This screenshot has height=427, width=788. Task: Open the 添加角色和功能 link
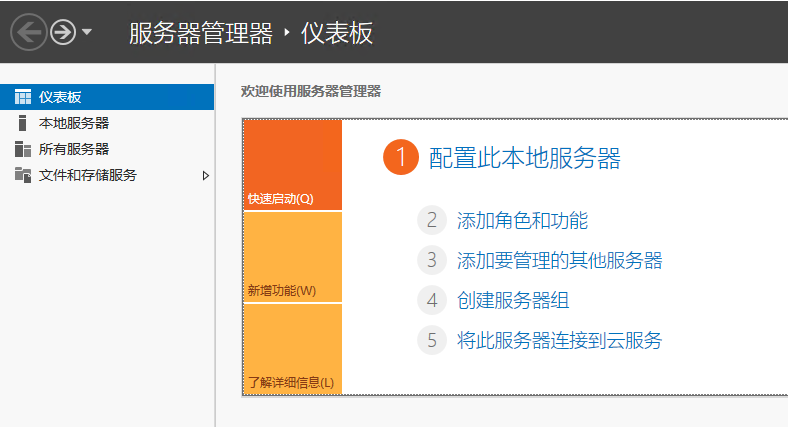(x=522, y=221)
